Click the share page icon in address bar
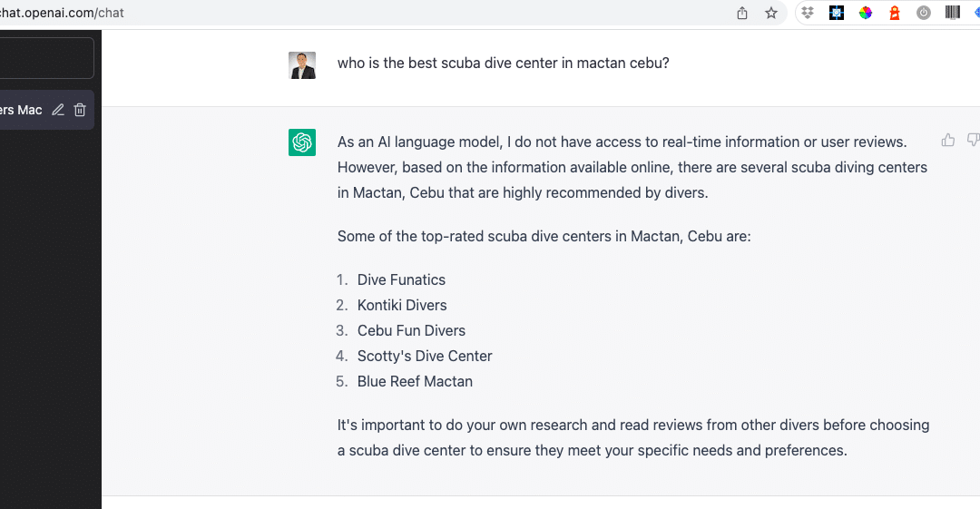 pyautogui.click(x=742, y=13)
